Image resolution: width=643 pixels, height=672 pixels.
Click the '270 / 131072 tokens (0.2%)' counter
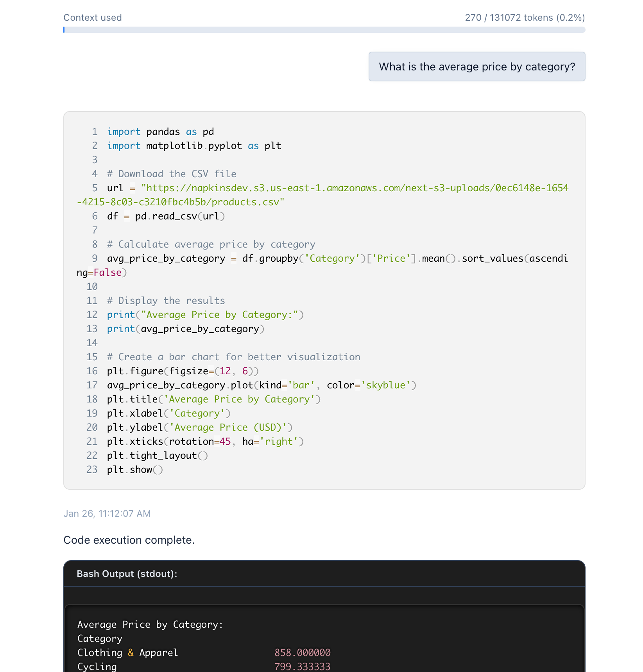pyautogui.click(x=525, y=18)
